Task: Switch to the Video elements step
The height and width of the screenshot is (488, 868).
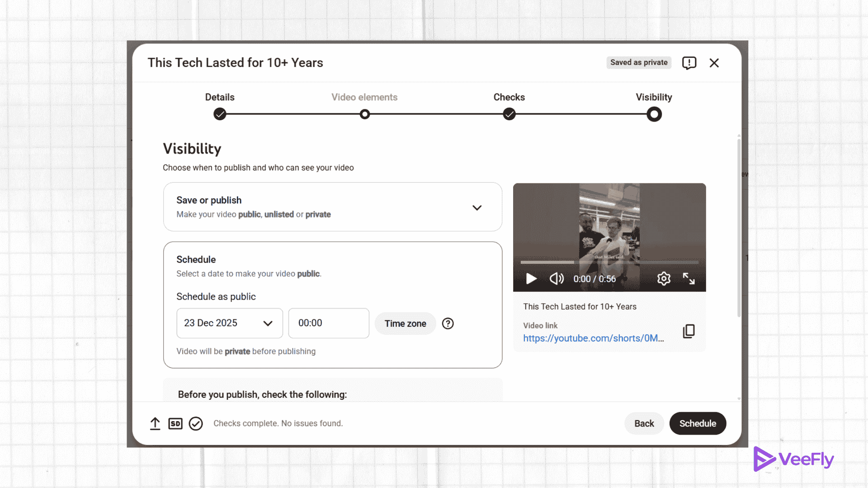Action: tap(364, 114)
